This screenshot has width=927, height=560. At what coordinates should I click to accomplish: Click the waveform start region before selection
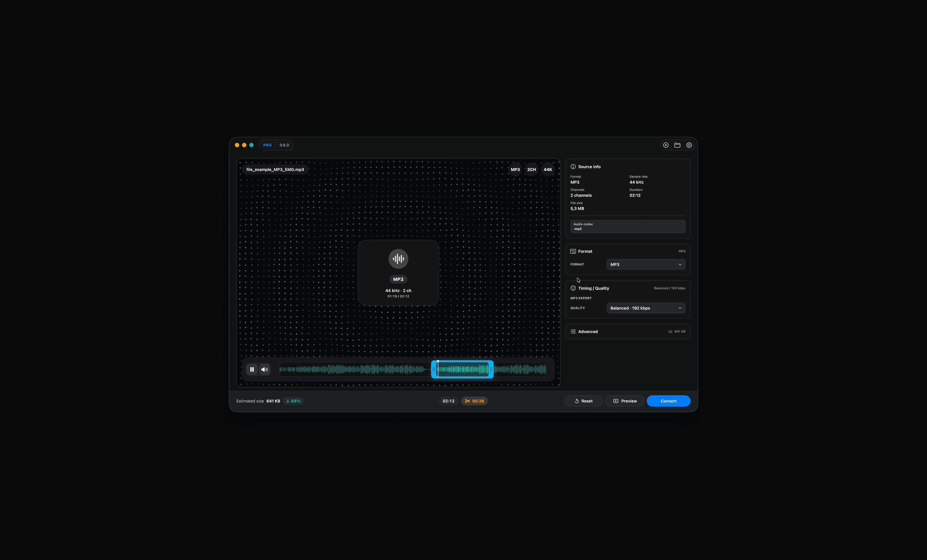click(355, 370)
